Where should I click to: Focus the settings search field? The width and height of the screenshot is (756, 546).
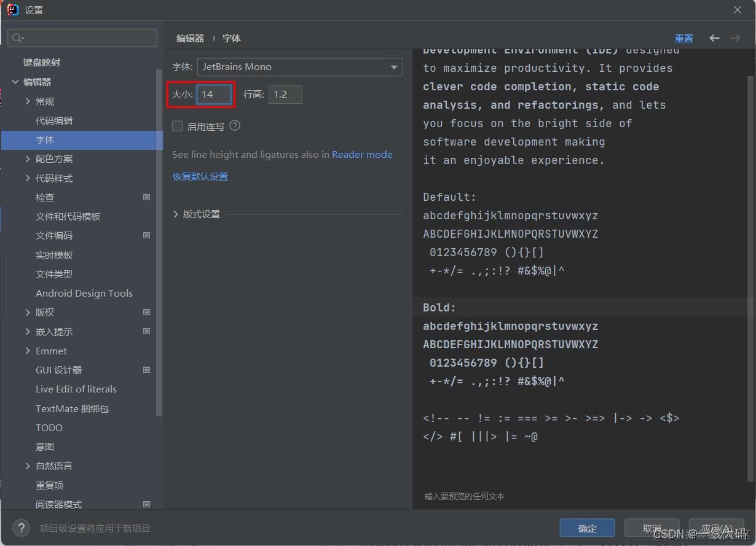[82, 38]
